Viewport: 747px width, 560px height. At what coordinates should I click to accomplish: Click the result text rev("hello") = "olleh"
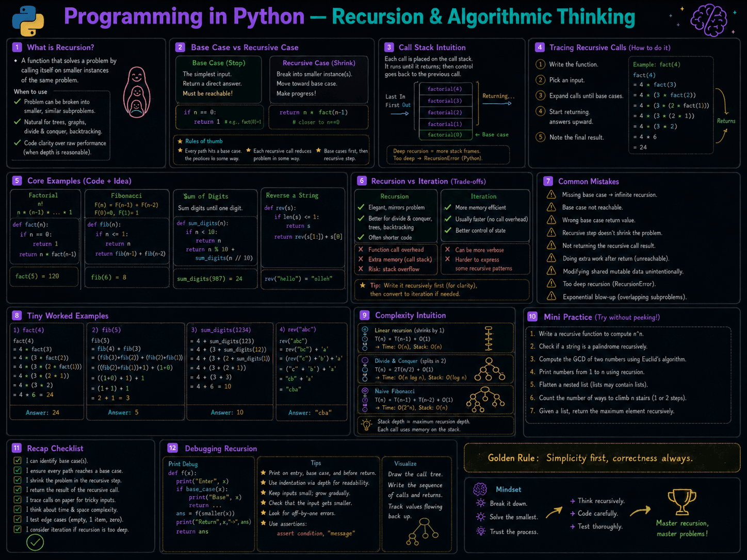pos(298,278)
